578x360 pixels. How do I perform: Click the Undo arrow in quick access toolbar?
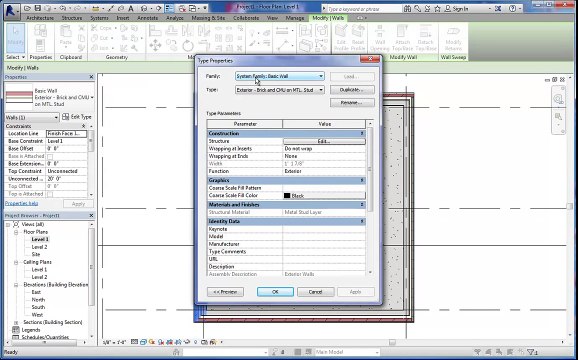click(x=62, y=8)
